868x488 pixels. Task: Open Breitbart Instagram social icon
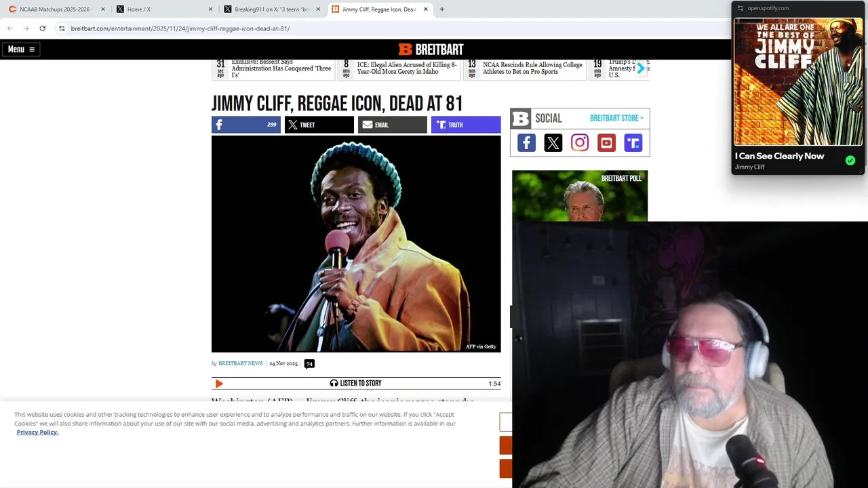point(580,142)
